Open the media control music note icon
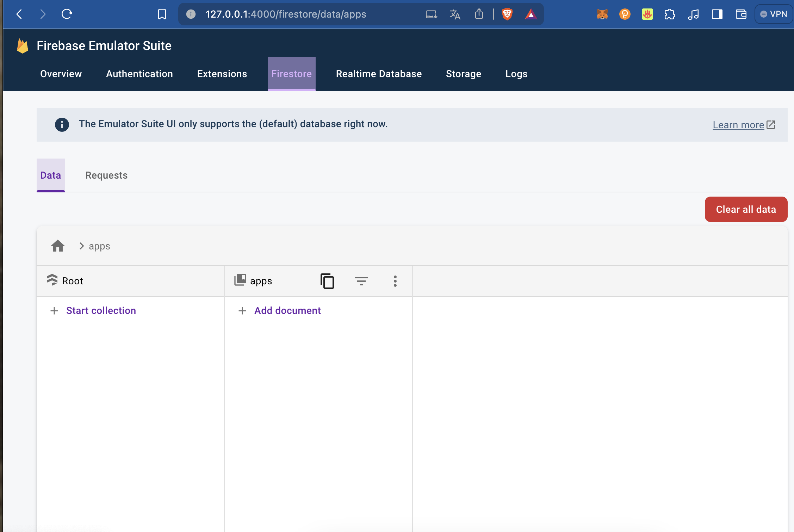794x532 pixels. point(693,14)
